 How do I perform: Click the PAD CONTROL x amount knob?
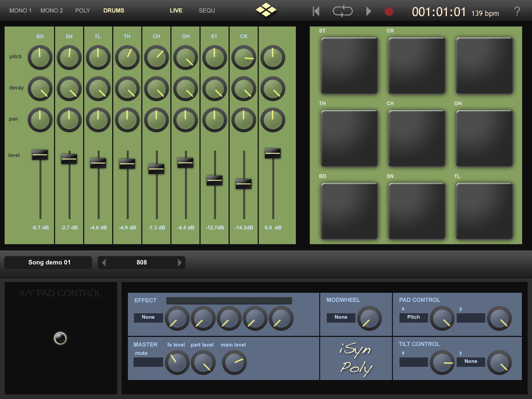442,318
